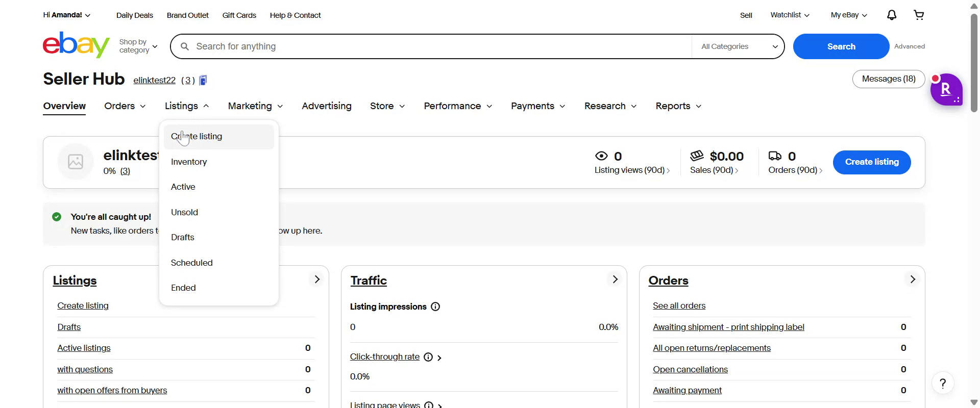Open Daily Deals
Image resolution: width=980 pixels, height=408 pixels.
pyautogui.click(x=135, y=15)
